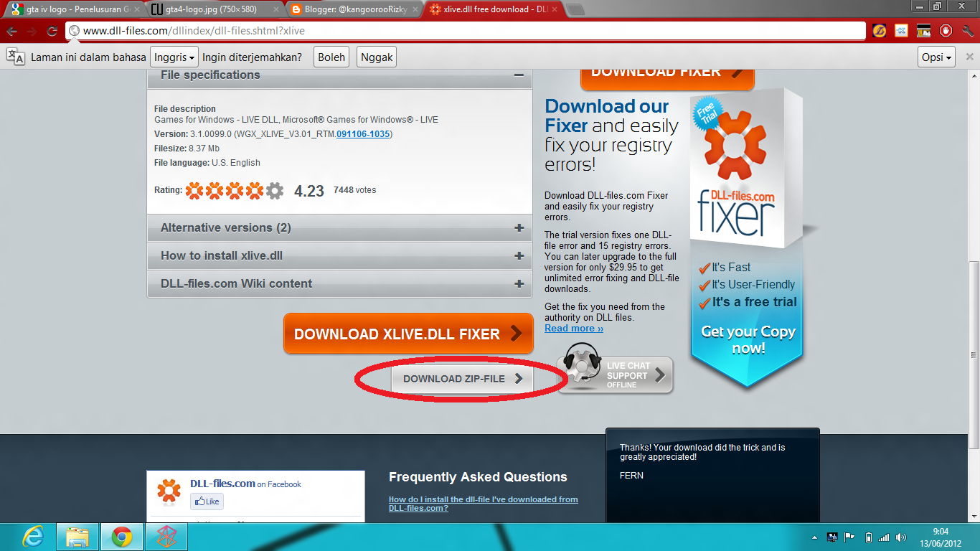980x551 pixels.
Task: Click the DOWNLOAD ZIP-FILE button
Action: pyautogui.click(x=463, y=379)
